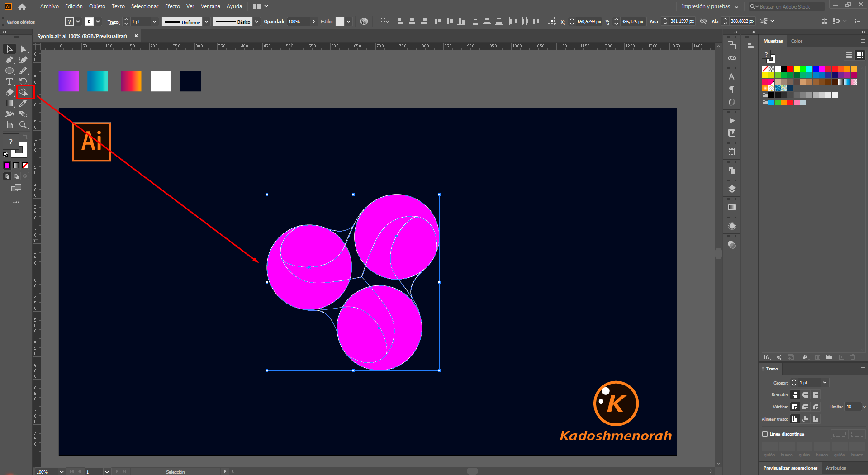The height and width of the screenshot is (475, 868).
Task: Select the Type tool
Action: pyautogui.click(x=9, y=81)
